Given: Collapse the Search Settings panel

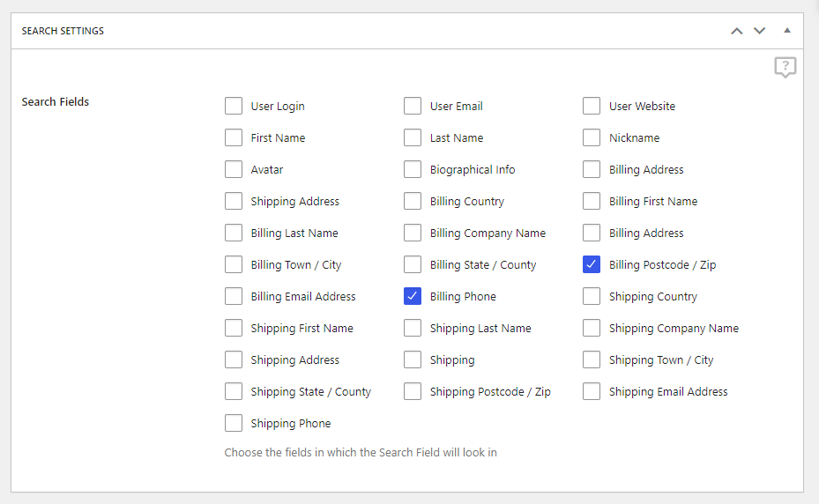Looking at the screenshot, I should point(787,31).
